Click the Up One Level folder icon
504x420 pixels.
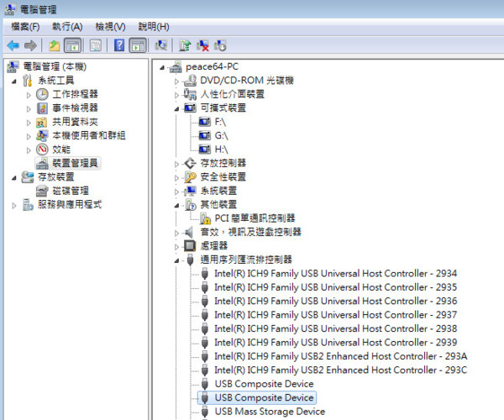[55, 45]
